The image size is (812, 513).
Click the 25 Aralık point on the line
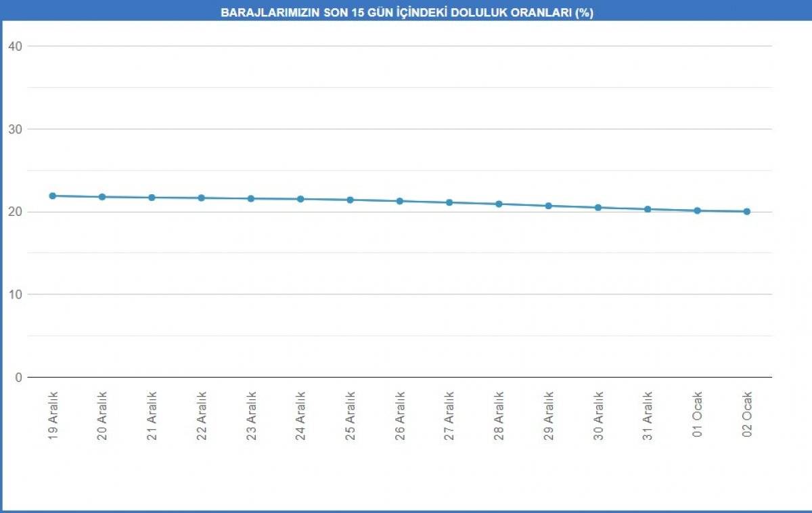click(x=350, y=200)
